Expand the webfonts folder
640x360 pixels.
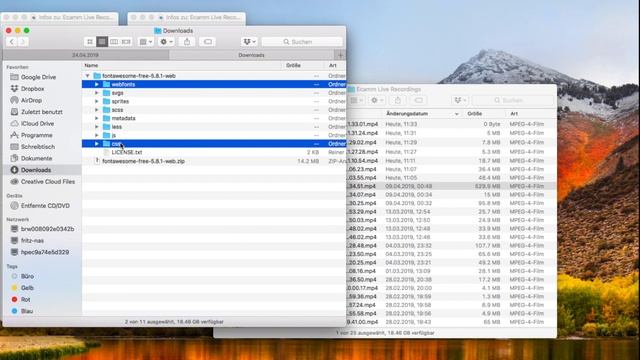97,84
